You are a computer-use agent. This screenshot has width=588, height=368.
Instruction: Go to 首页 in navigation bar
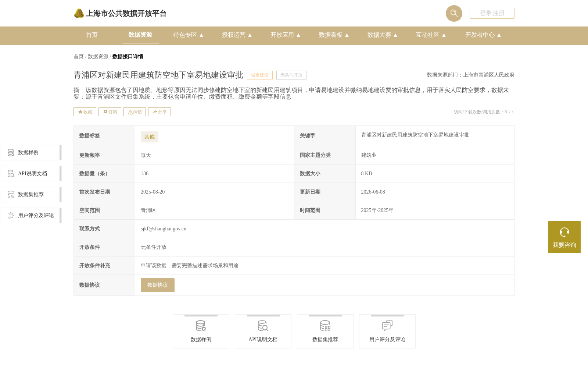click(x=92, y=35)
